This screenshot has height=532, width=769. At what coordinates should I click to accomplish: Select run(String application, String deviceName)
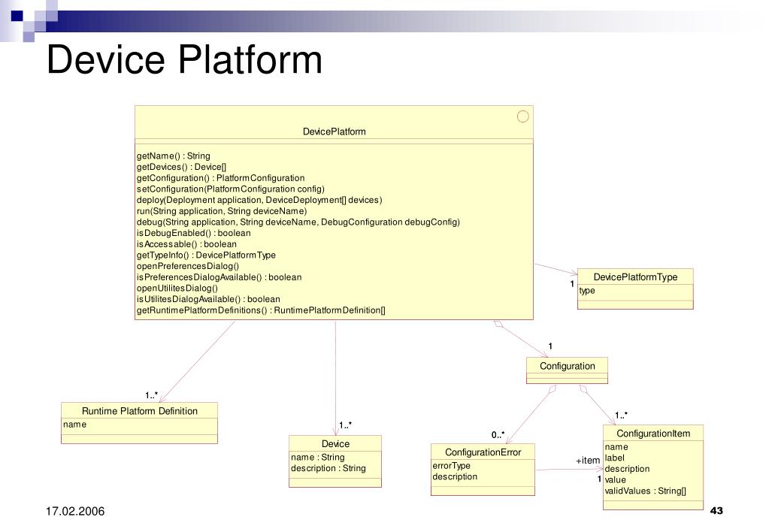pyautogui.click(x=222, y=211)
